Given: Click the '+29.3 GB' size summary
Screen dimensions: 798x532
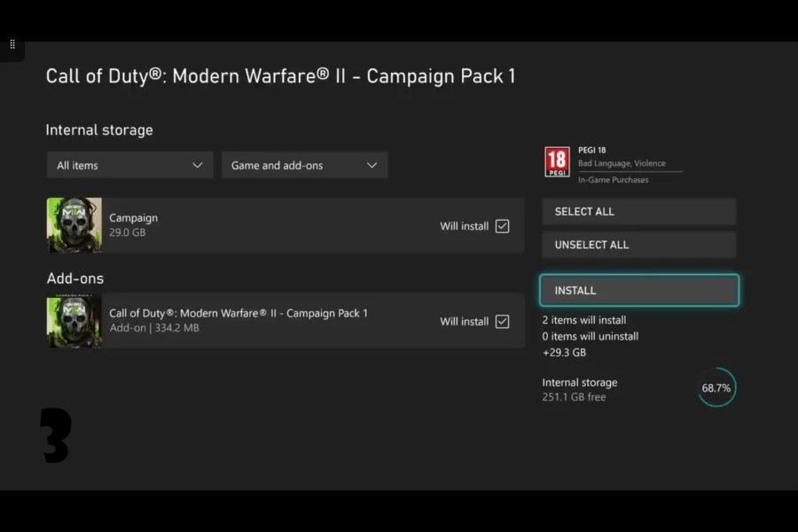Looking at the screenshot, I should coord(564,352).
